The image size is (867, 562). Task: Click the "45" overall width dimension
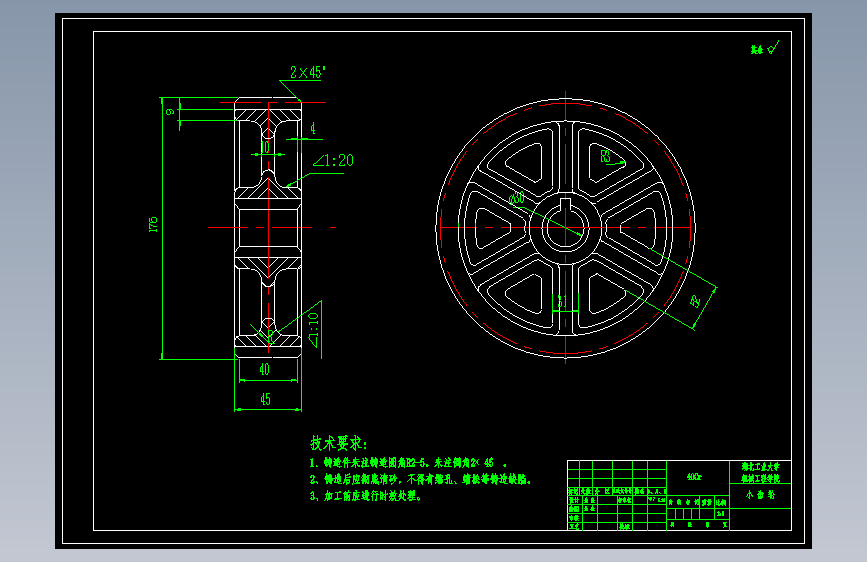tap(265, 399)
